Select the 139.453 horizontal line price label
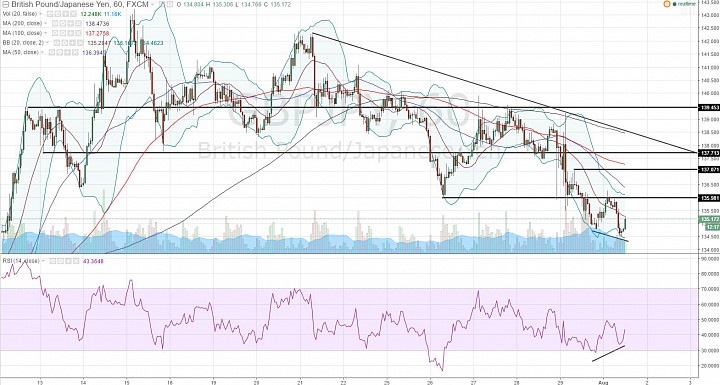Image resolution: width=720 pixels, height=385 pixels. [x=709, y=108]
